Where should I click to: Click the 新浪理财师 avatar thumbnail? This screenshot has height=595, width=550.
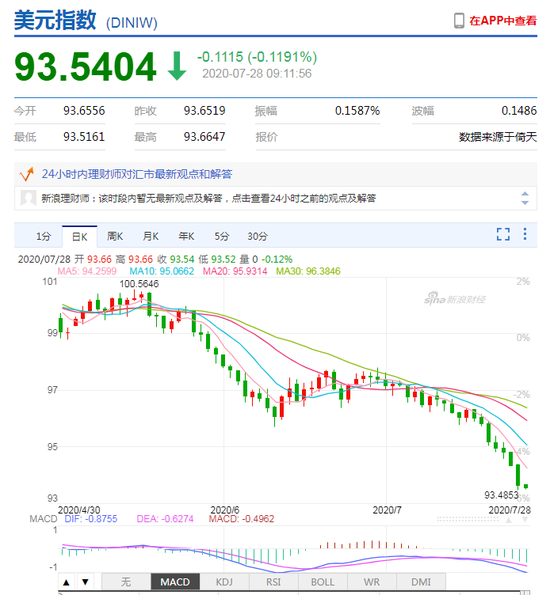pos(28,198)
